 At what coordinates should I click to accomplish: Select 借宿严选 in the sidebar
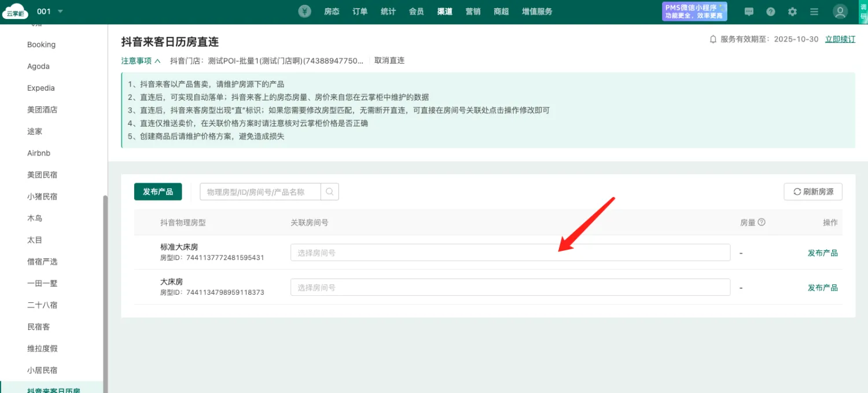coord(42,261)
